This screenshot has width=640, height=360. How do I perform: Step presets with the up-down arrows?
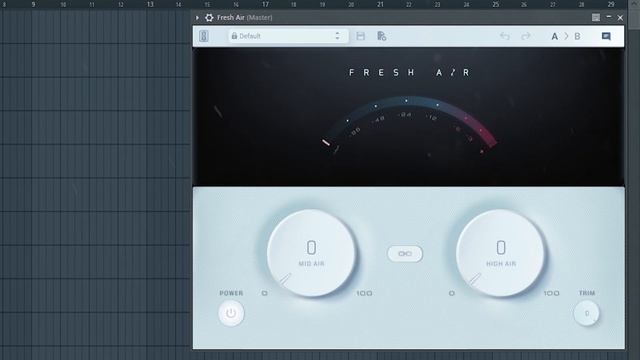(x=337, y=36)
